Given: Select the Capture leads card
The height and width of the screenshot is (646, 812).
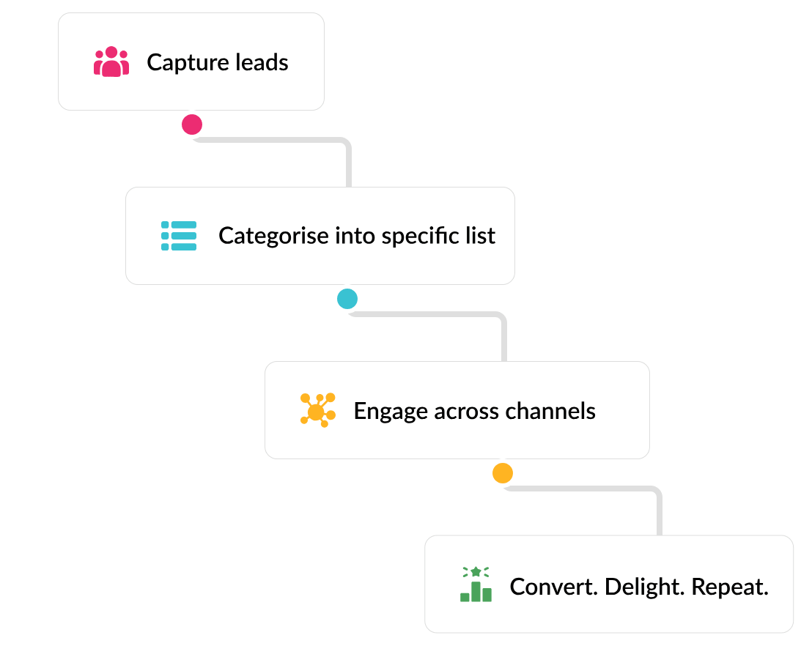Looking at the screenshot, I should coord(191,62).
